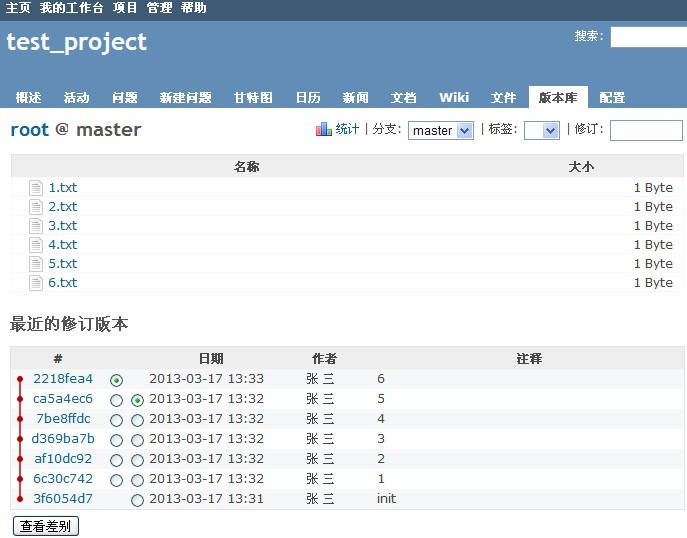
Task: Click the 查看差别 button
Action: 45,526
